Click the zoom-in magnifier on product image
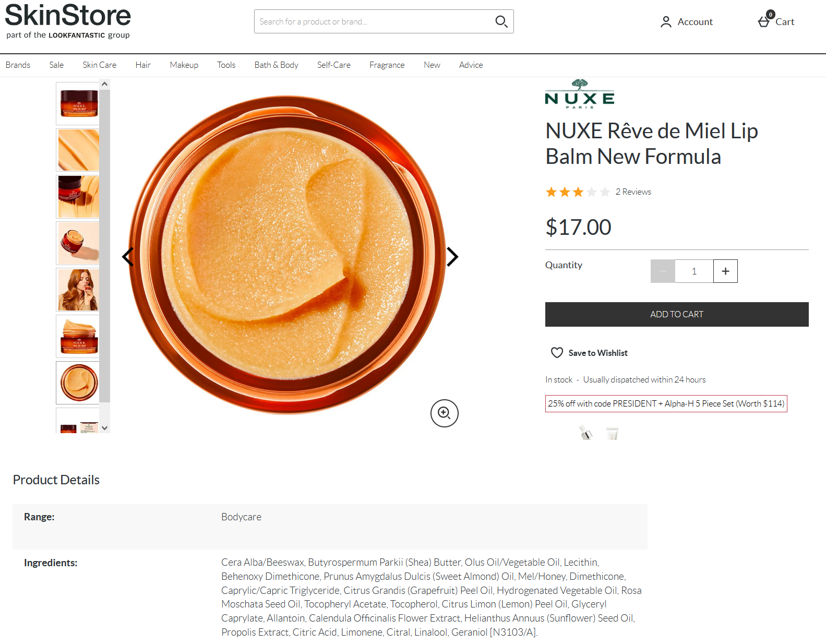The width and height of the screenshot is (826, 644). point(444,413)
